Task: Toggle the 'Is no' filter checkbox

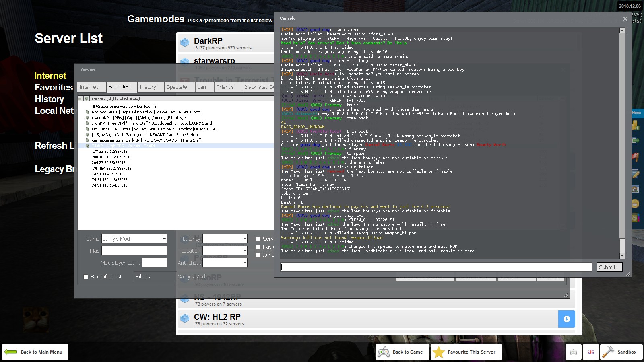Action: click(x=258, y=255)
